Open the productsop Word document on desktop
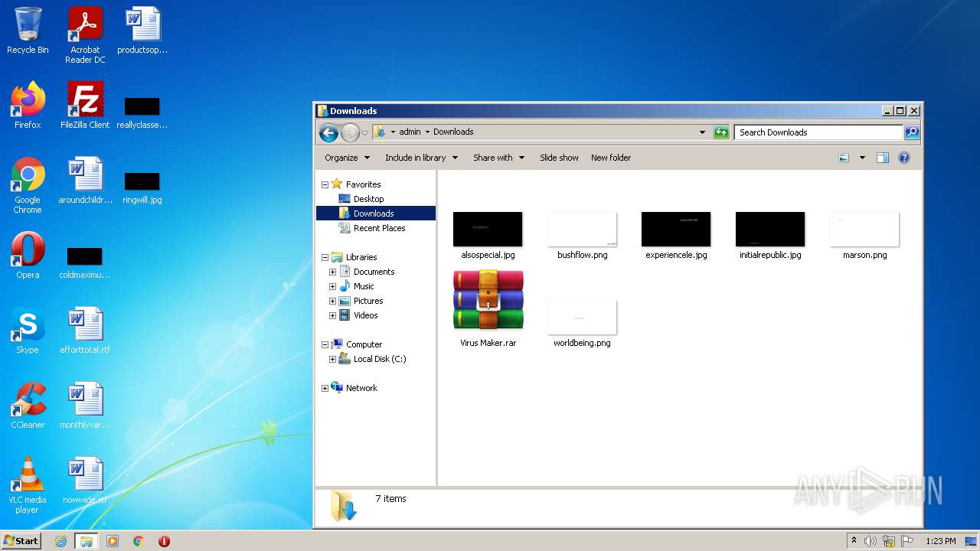Image resolution: width=980 pixels, height=551 pixels. click(142, 31)
